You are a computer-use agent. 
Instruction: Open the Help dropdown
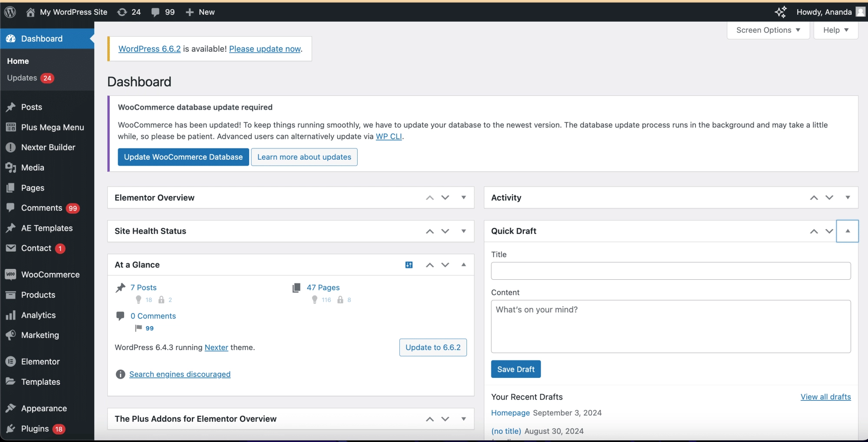pyautogui.click(x=835, y=30)
